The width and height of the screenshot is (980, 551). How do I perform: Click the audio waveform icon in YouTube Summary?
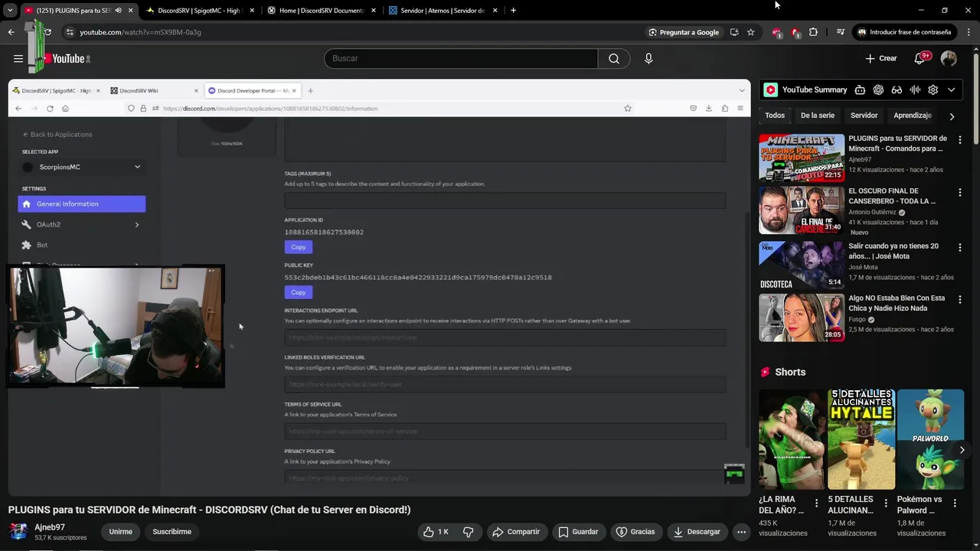[915, 90]
